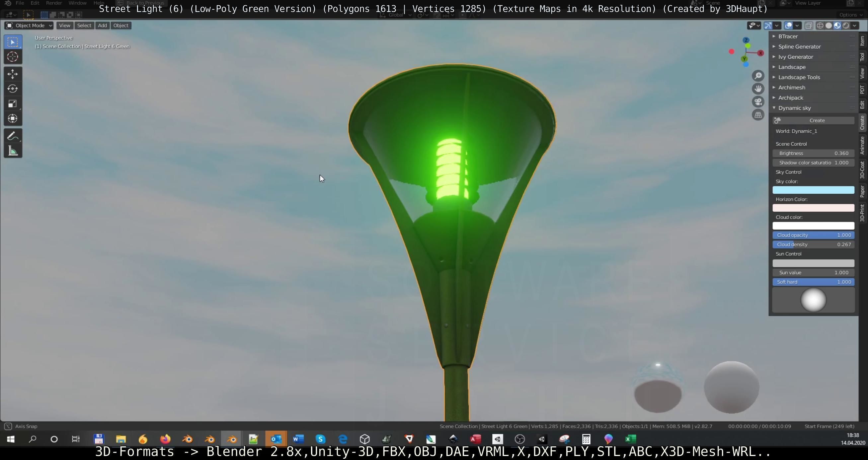Switch to the Tool sidebar tab
This screenshot has width=868, height=460.
tap(862, 57)
